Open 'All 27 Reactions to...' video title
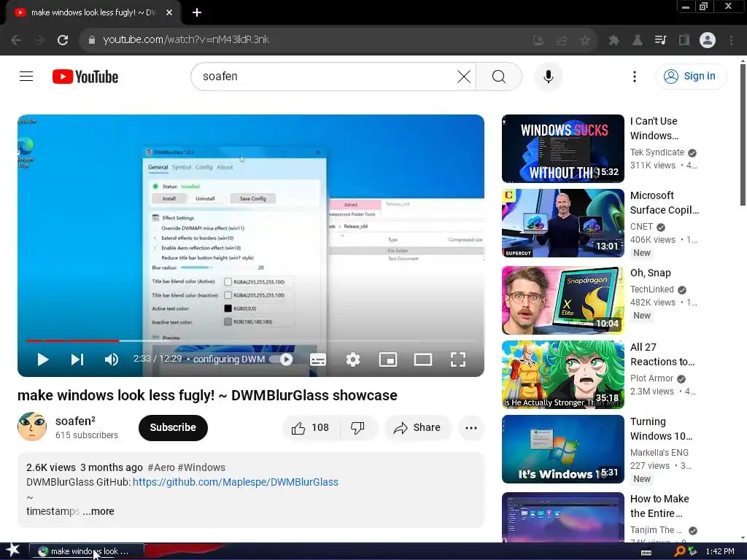Image resolution: width=747 pixels, height=560 pixels. click(x=662, y=354)
